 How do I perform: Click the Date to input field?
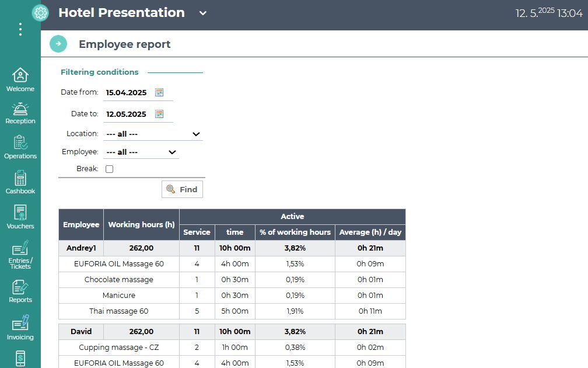(127, 114)
